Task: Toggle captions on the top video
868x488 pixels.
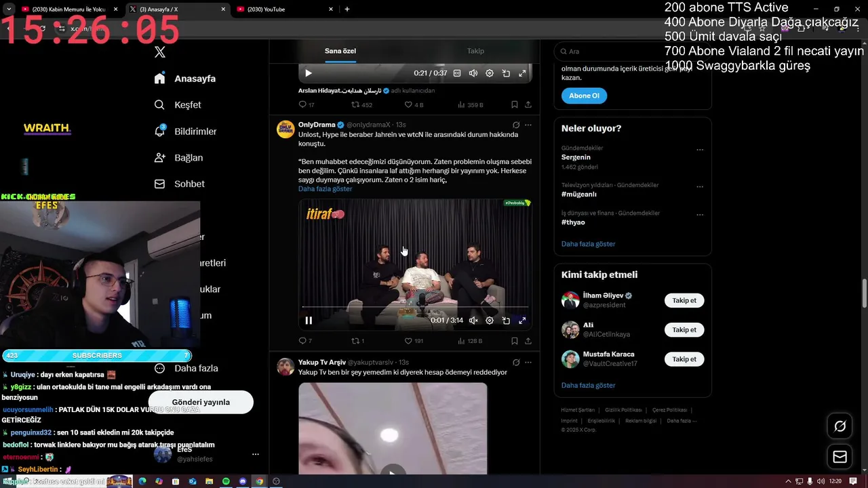Action: coord(457,73)
